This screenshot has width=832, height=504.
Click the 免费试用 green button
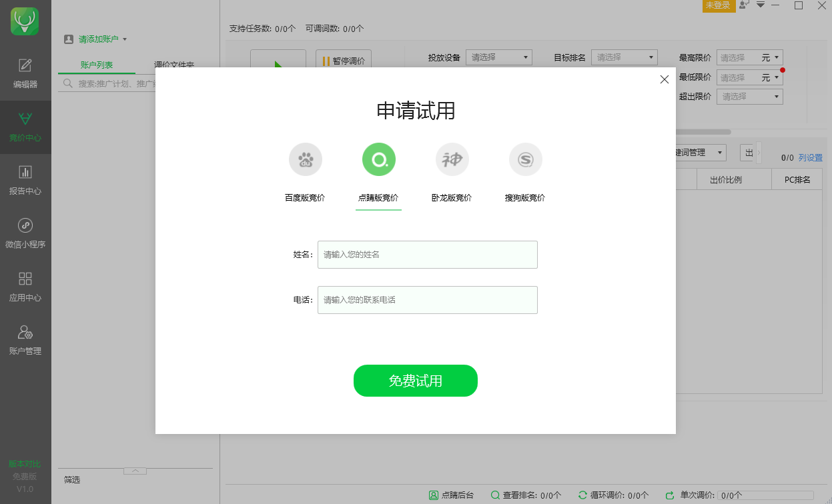[x=416, y=381]
